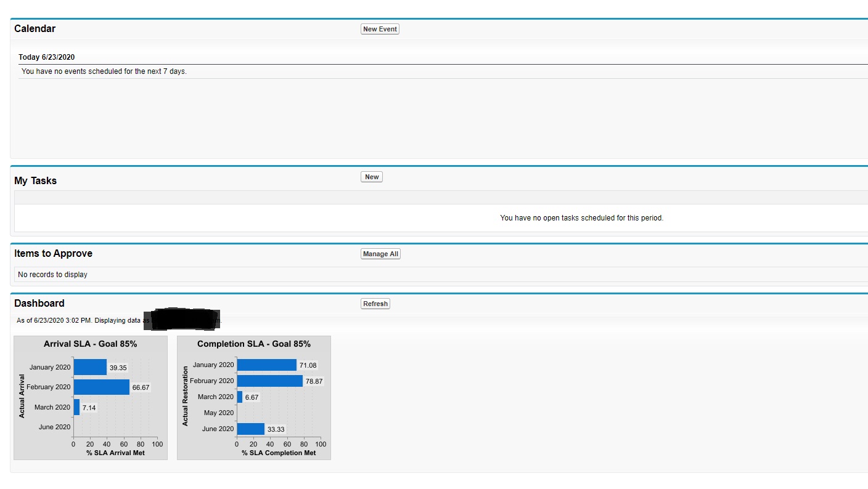Click the 'Actual Arrival' axis label
The width and height of the screenshot is (868, 489).
[22, 396]
